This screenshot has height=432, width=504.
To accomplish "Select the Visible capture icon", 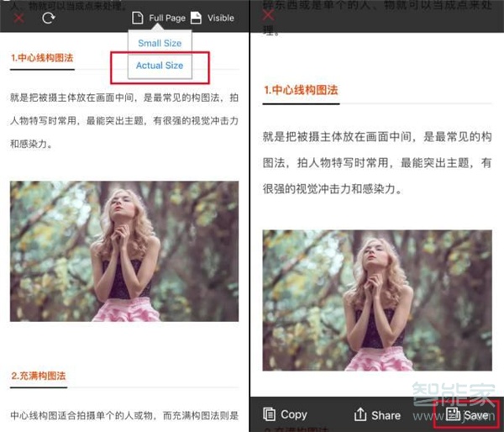I will click(196, 18).
